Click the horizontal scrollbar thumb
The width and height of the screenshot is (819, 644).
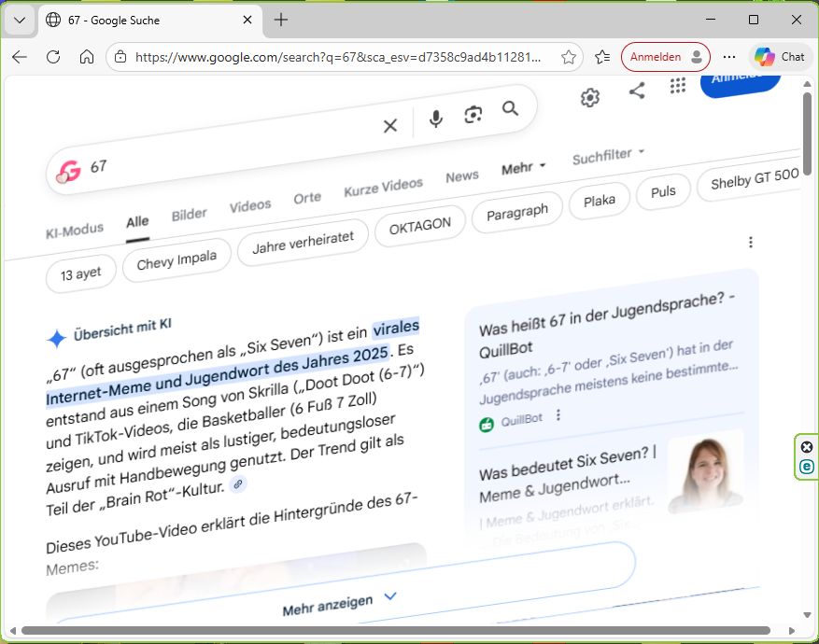tap(395, 630)
